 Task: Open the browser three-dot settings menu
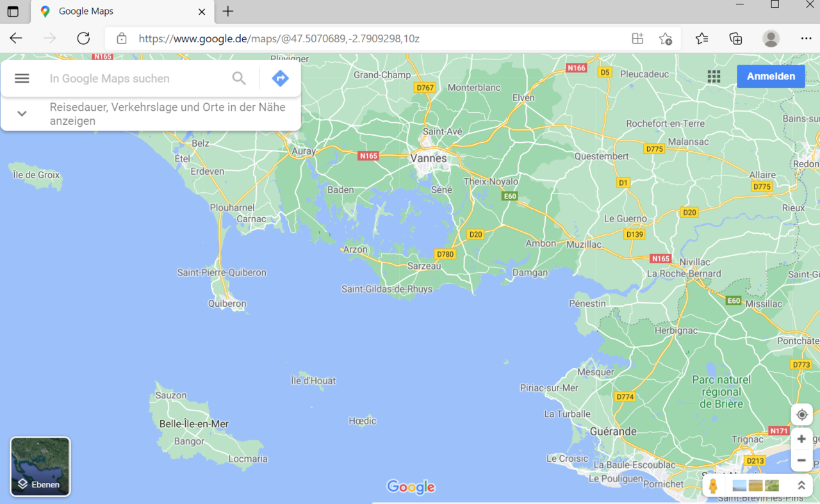[x=806, y=38]
